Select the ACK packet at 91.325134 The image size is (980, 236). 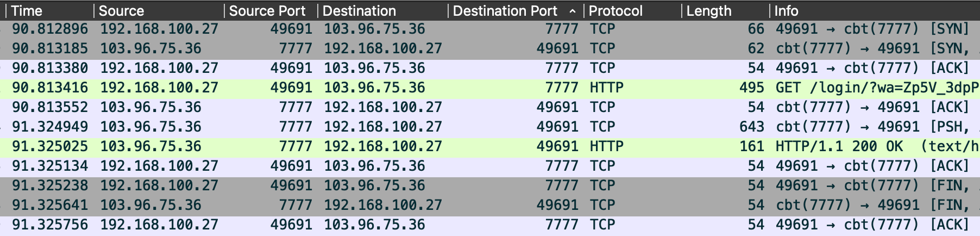click(380, 166)
